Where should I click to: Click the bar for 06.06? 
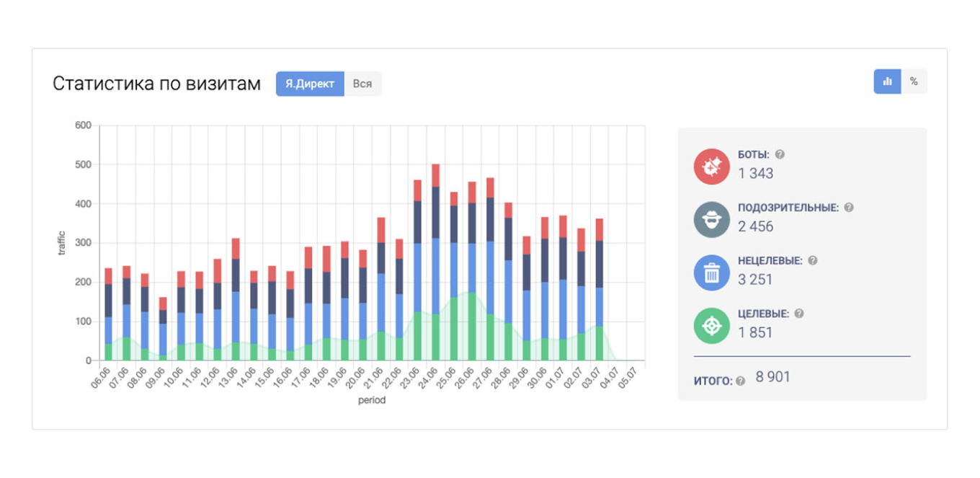(108, 314)
